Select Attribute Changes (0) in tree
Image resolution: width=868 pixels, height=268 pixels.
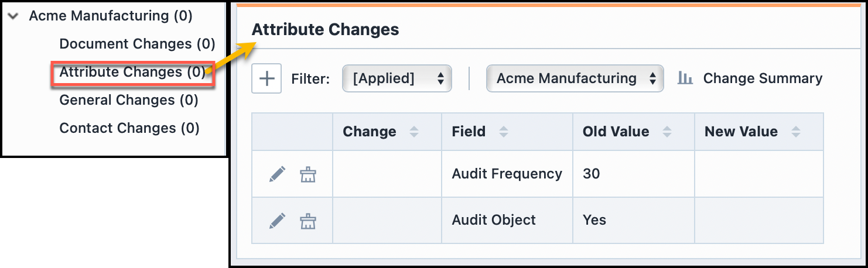pos(132,72)
